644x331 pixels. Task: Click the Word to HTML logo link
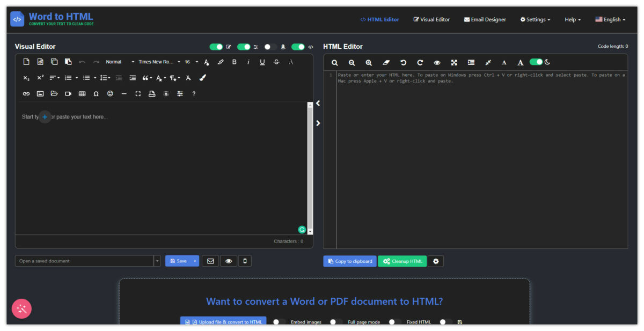point(52,19)
